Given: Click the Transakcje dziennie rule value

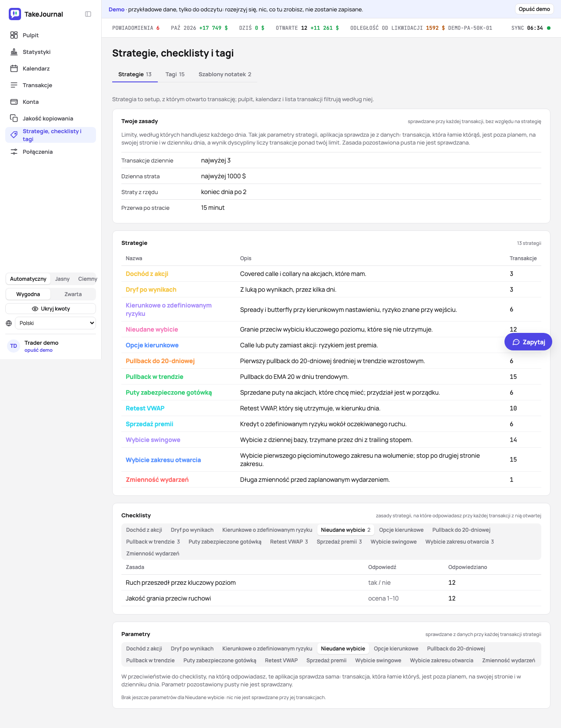Looking at the screenshot, I should 216,160.
